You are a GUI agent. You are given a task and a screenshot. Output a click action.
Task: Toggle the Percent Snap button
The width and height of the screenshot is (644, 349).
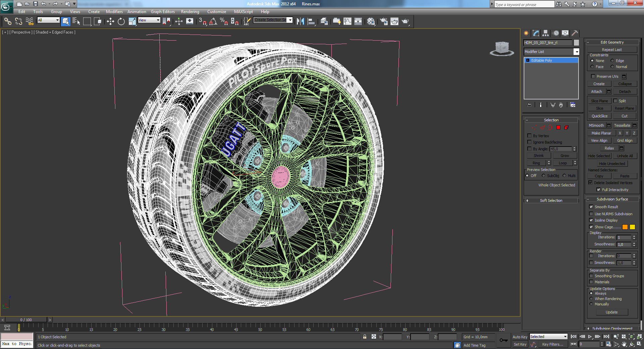[224, 21]
